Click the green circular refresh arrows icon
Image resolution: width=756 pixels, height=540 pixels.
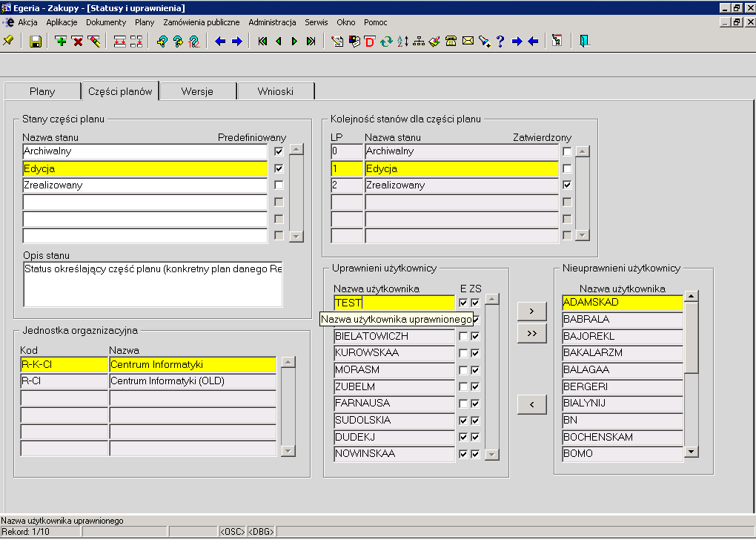pyautogui.click(x=386, y=41)
